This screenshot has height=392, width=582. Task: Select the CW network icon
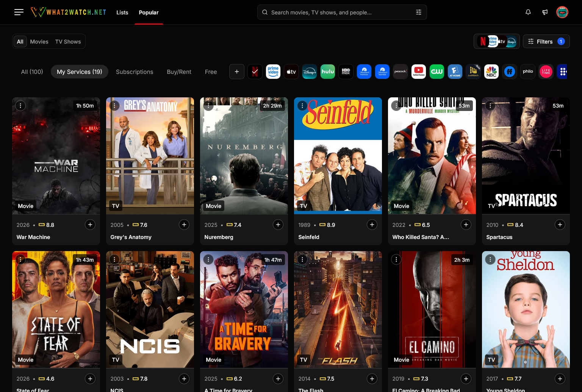coord(436,72)
